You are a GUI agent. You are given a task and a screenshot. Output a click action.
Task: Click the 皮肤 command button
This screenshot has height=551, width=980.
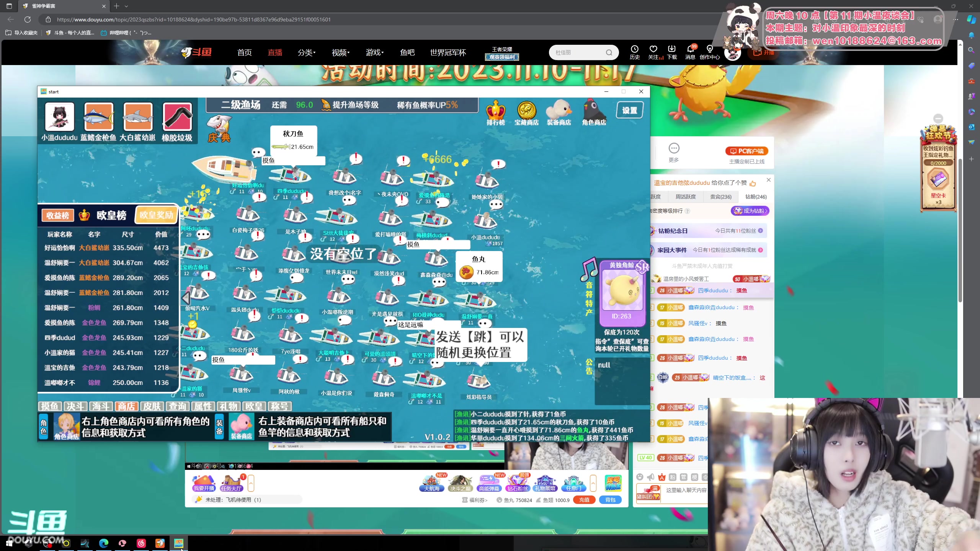(152, 406)
